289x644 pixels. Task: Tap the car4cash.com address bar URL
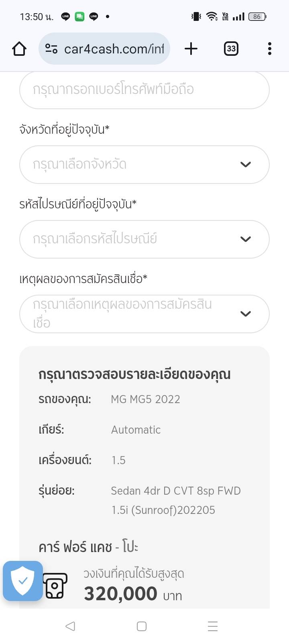(x=114, y=49)
